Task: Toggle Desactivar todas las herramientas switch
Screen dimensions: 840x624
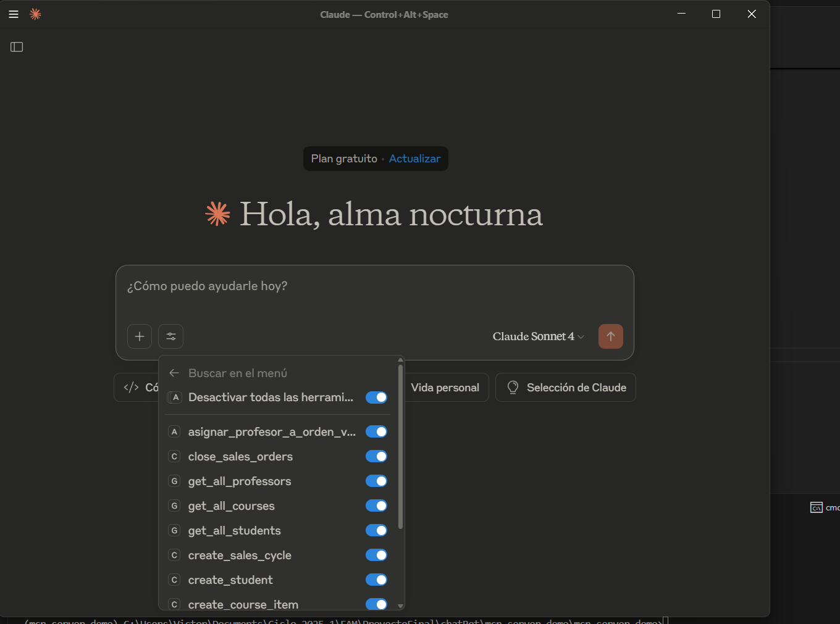Action: 376,397
